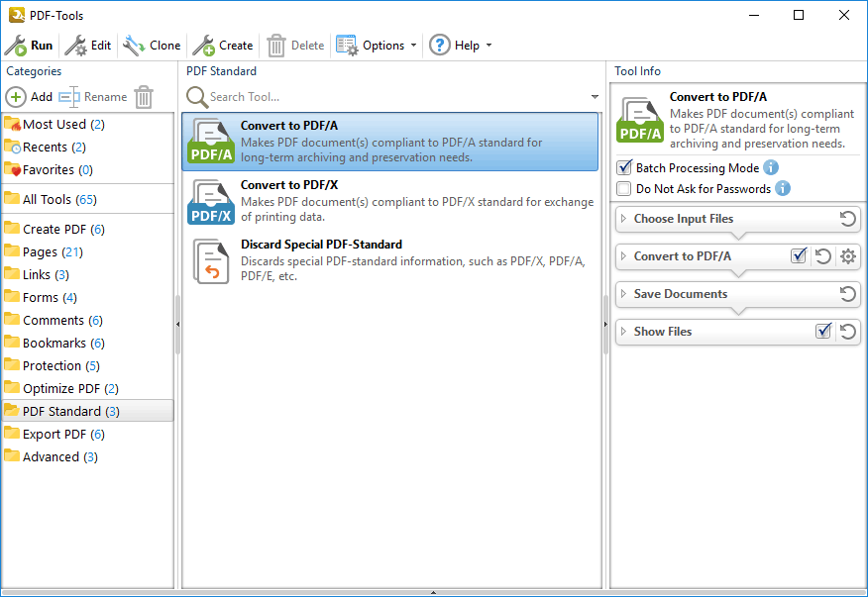Toggle Batch Processing Mode checkbox
868x597 pixels.
pos(624,167)
